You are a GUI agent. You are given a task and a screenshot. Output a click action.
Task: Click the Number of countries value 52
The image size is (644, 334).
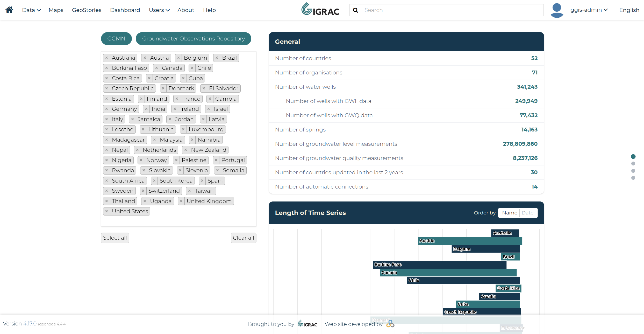pos(534,58)
